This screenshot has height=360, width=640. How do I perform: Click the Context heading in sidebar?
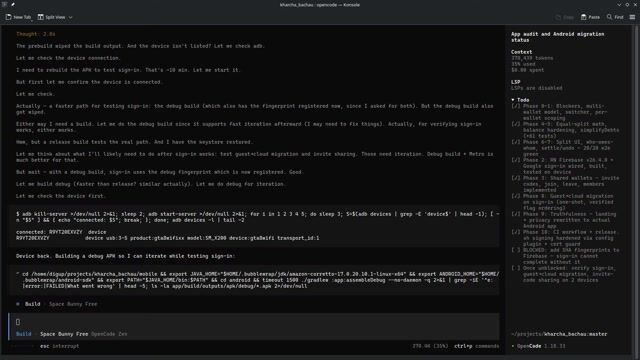pyautogui.click(x=522, y=52)
